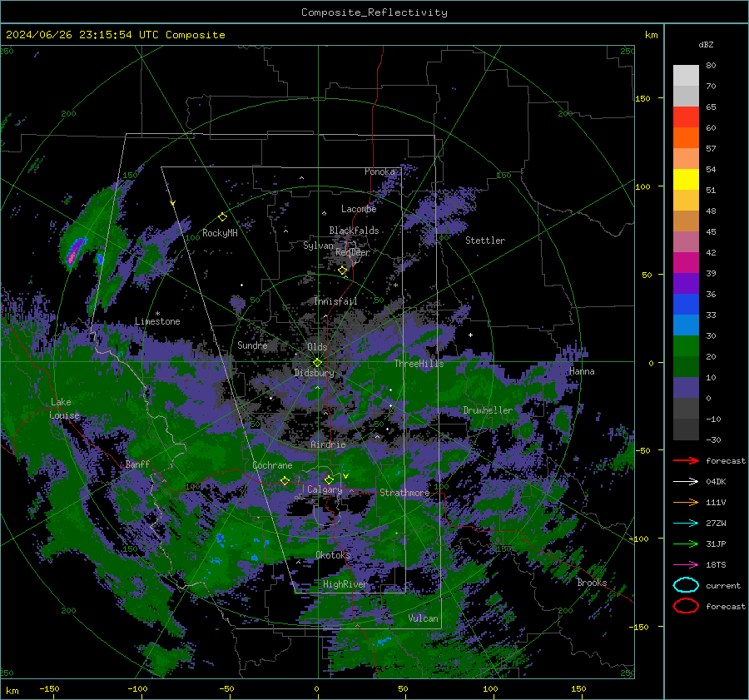The height and width of the screenshot is (700, 749).
Task: Click the Innisfail label
Action: 335,301
